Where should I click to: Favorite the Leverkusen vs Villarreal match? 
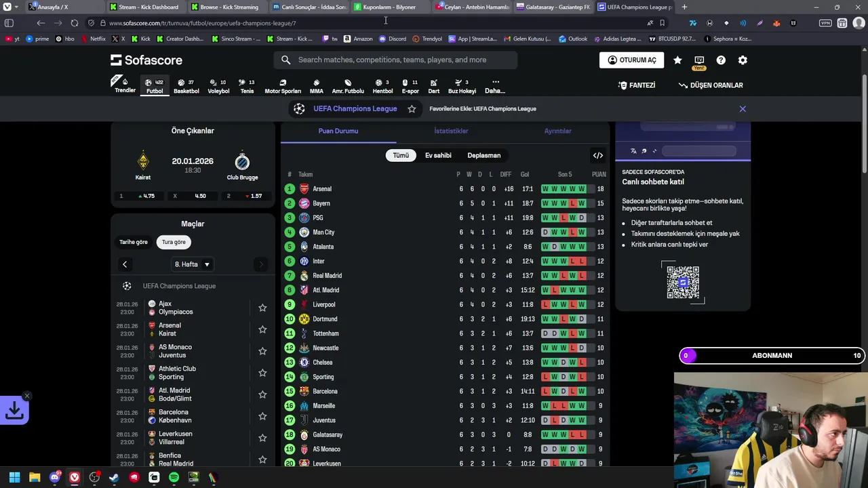262,438
